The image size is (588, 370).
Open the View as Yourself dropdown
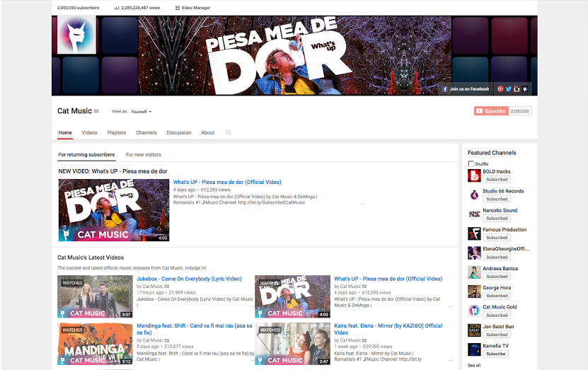[x=141, y=112]
